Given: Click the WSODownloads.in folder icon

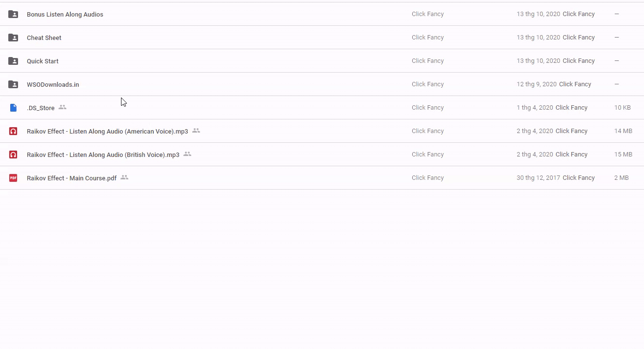Looking at the screenshot, I should coord(13,84).
